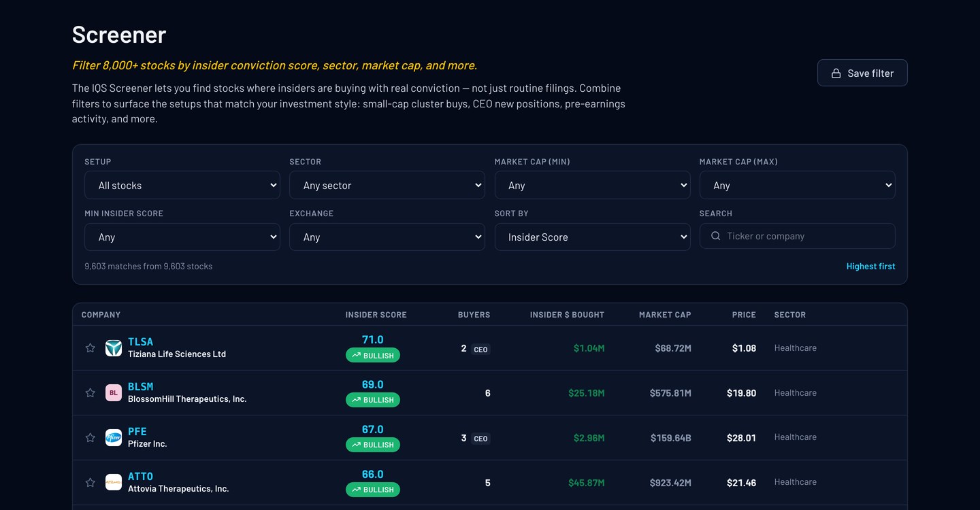Click the $1.04M insider bought value

pyautogui.click(x=589, y=348)
